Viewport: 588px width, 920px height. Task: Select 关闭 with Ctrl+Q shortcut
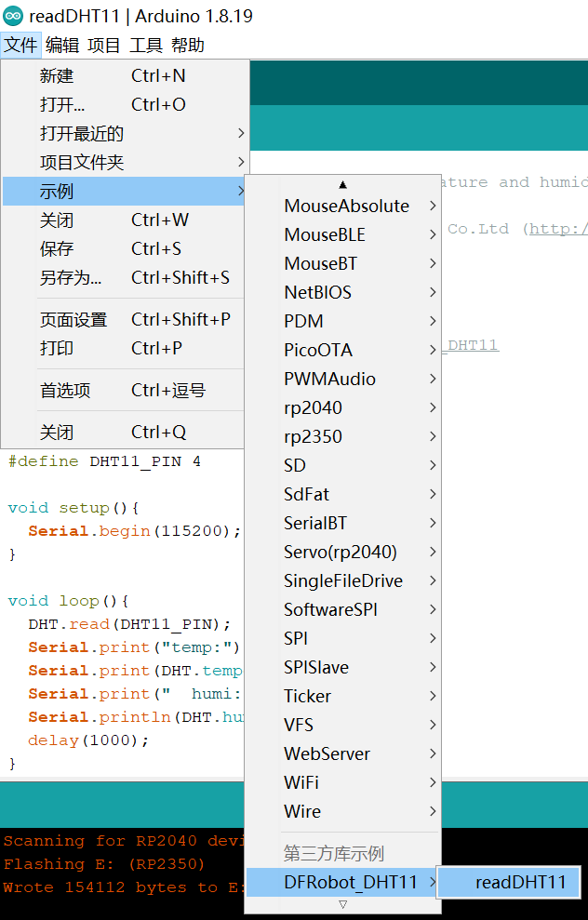[x=124, y=433]
